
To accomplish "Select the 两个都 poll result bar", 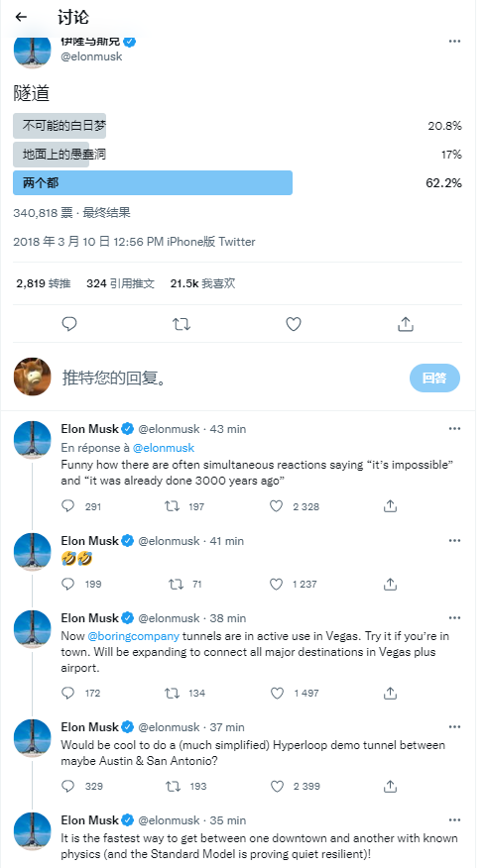I will (x=153, y=182).
